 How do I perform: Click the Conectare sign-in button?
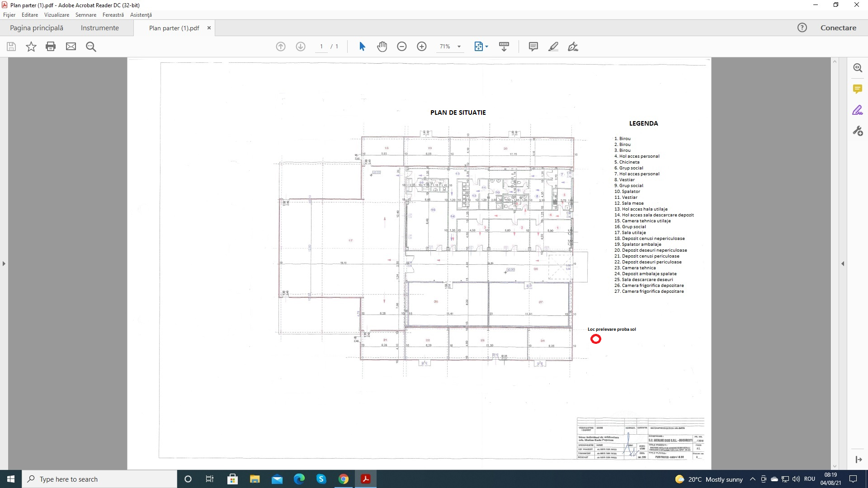click(838, 28)
